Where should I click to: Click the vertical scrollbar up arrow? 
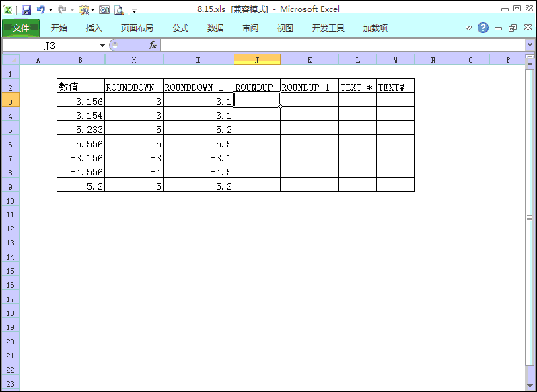pyautogui.click(x=530, y=64)
